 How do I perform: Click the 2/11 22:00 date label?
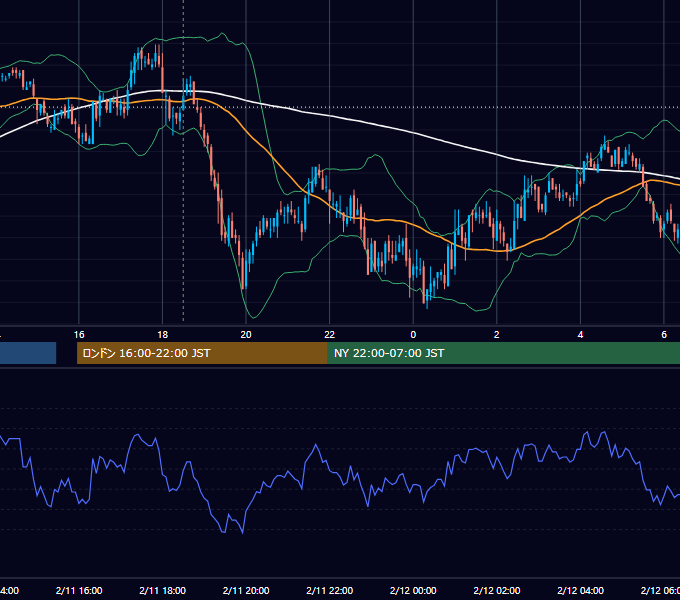coord(330,590)
